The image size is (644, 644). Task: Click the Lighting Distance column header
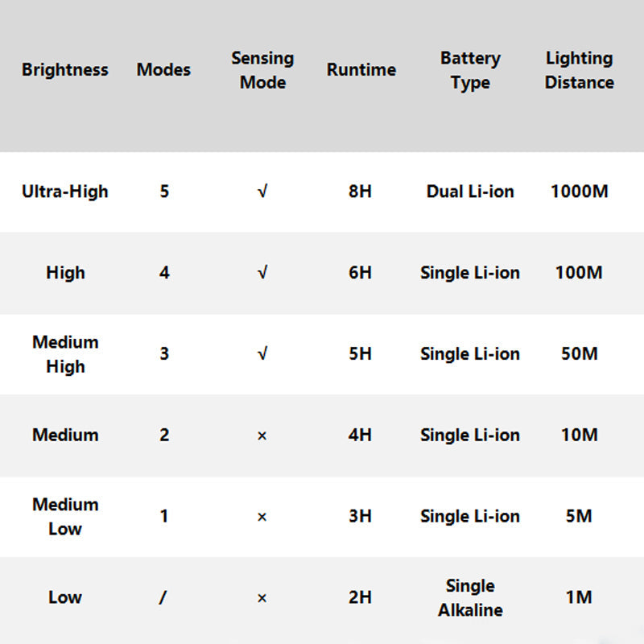coord(579,70)
